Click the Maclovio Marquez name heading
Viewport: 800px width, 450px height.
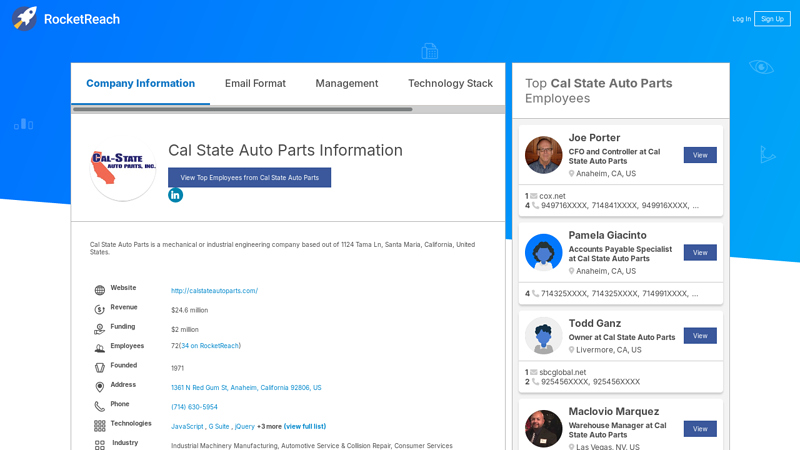[x=614, y=411]
